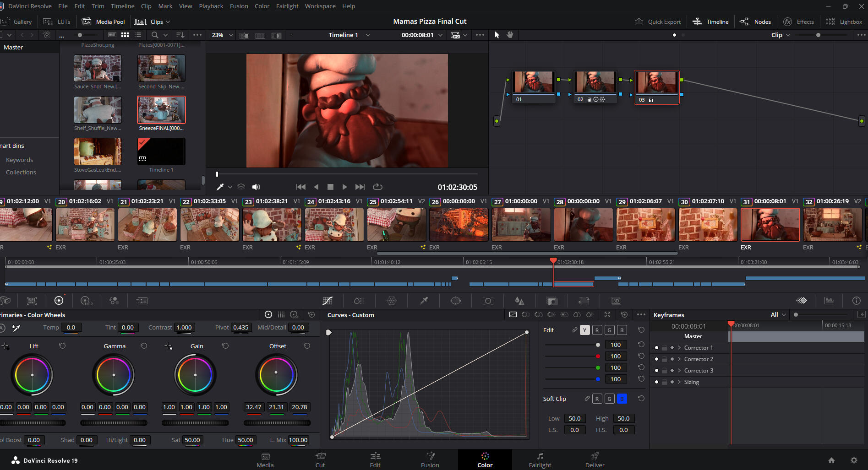
Task: Click the Media Pool button
Action: tap(104, 22)
